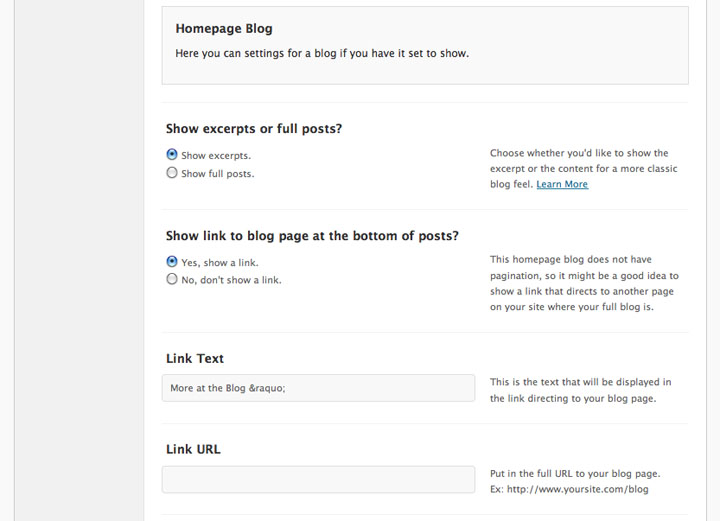Choose the "Yes, show a link." radio option
This screenshot has width=720, height=521.
click(x=172, y=262)
